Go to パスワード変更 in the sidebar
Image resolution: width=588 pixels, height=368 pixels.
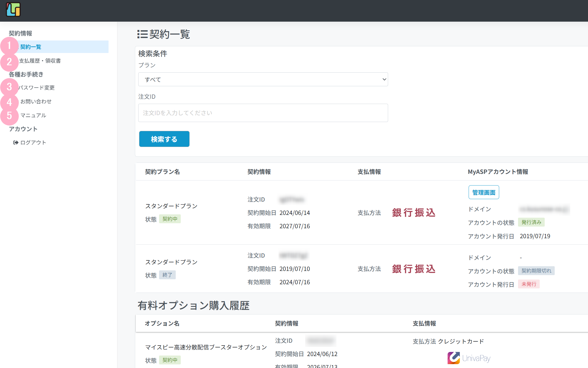tap(36, 88)
